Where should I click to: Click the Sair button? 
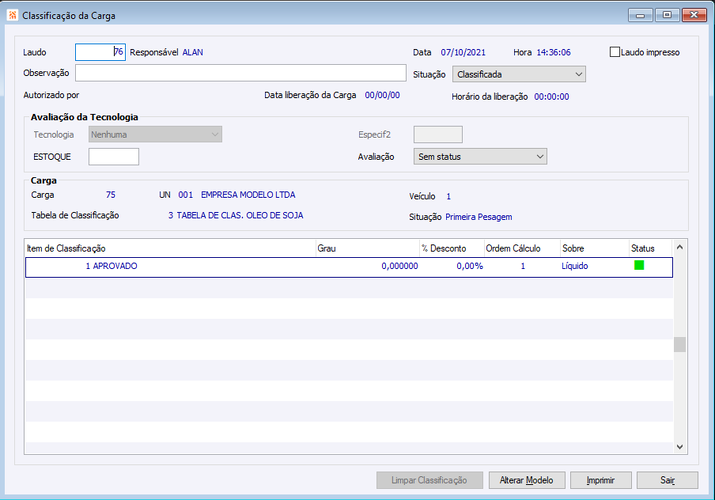tap(667, 480)
